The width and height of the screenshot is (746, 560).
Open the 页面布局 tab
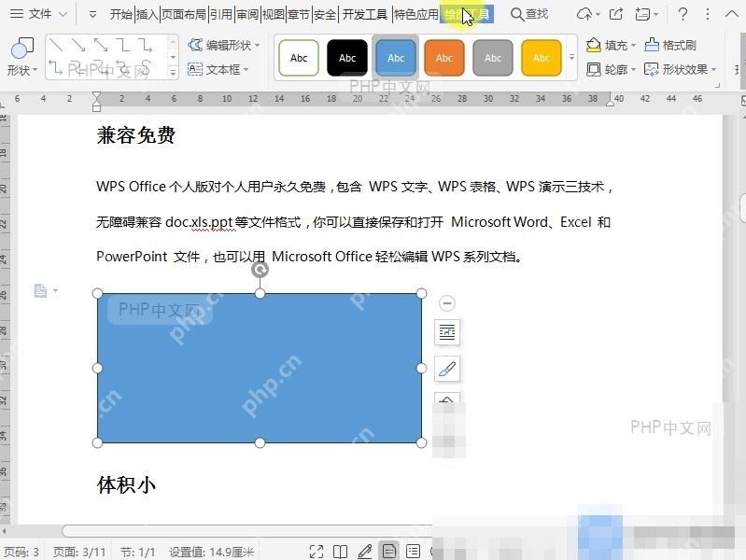point(184,15)
